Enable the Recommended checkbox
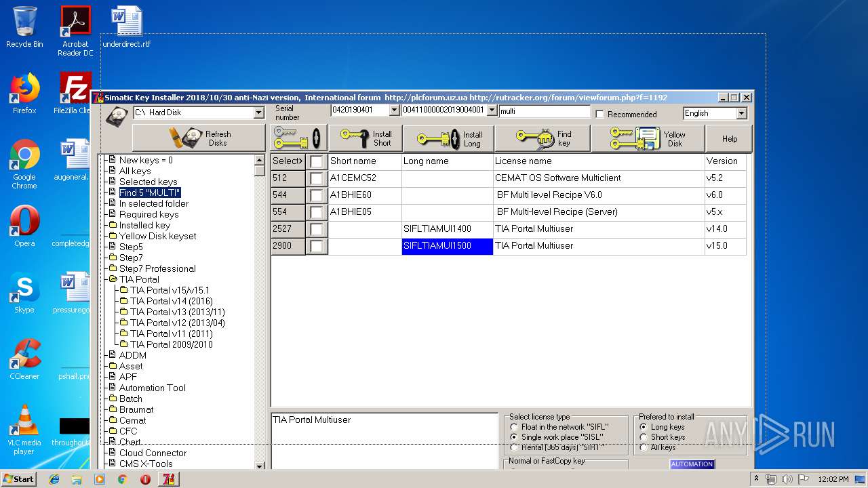868x488 pixels. pyautogui.click(x=599, y=114)
